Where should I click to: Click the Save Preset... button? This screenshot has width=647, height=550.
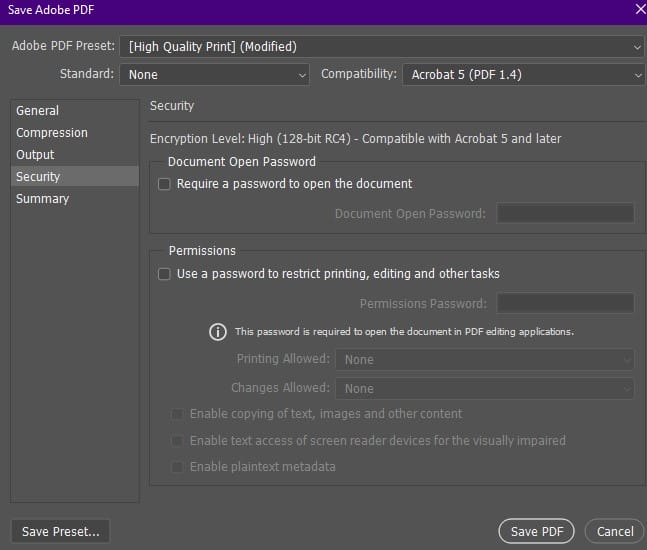(61, 531)
